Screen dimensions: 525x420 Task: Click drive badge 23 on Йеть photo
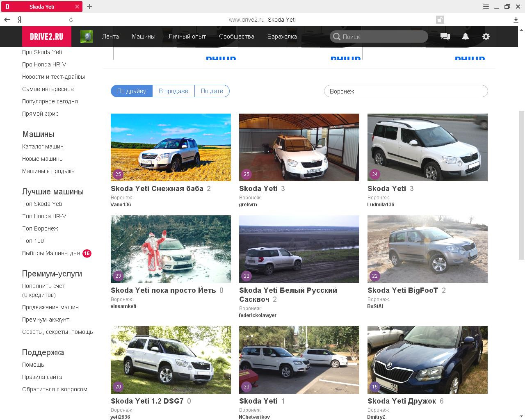click(x=118, y=276)
